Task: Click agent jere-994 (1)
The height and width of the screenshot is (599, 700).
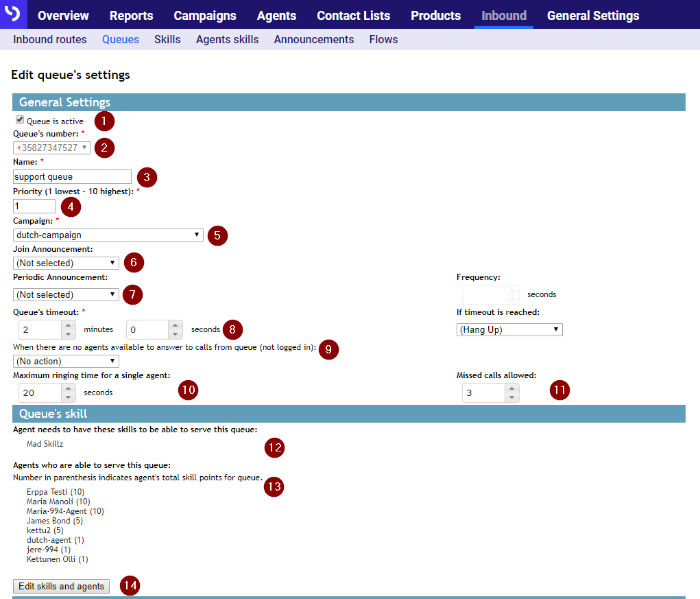Action: (x=48, y=550)
